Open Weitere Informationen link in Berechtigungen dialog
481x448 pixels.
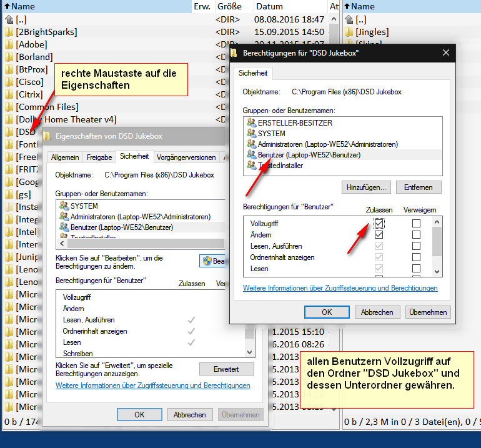(340, 288)
